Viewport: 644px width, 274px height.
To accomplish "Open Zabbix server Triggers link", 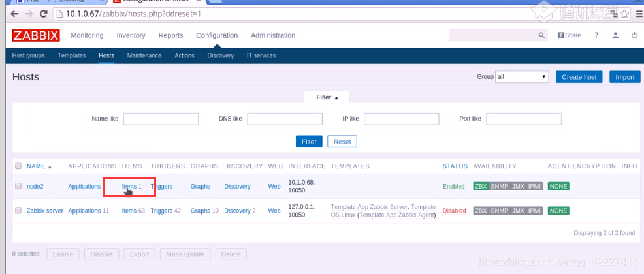I will [x=161, y=211].
